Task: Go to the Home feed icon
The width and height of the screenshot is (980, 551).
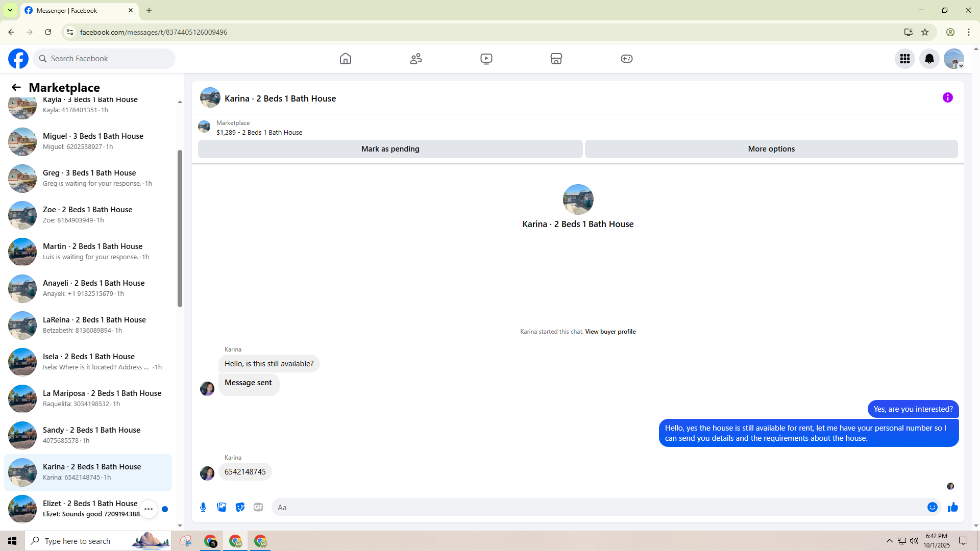Action: click(x=346, y=59)
